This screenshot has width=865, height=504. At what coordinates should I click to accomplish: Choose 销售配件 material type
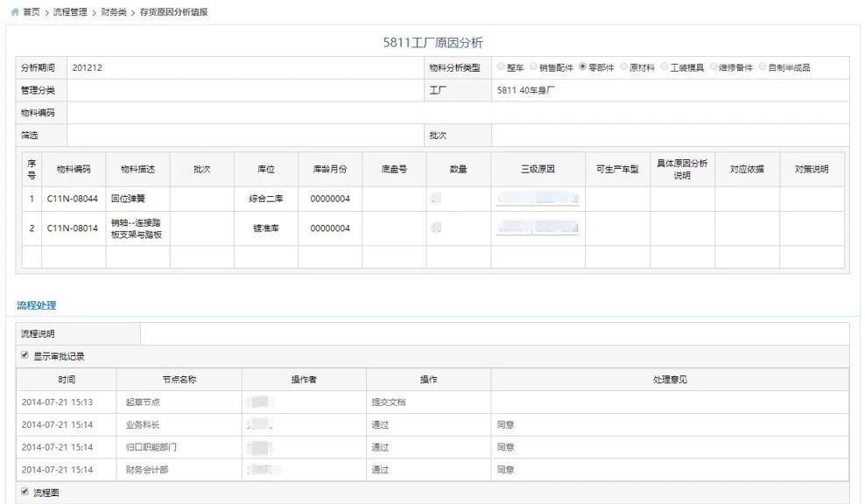(x=533, y=67)
